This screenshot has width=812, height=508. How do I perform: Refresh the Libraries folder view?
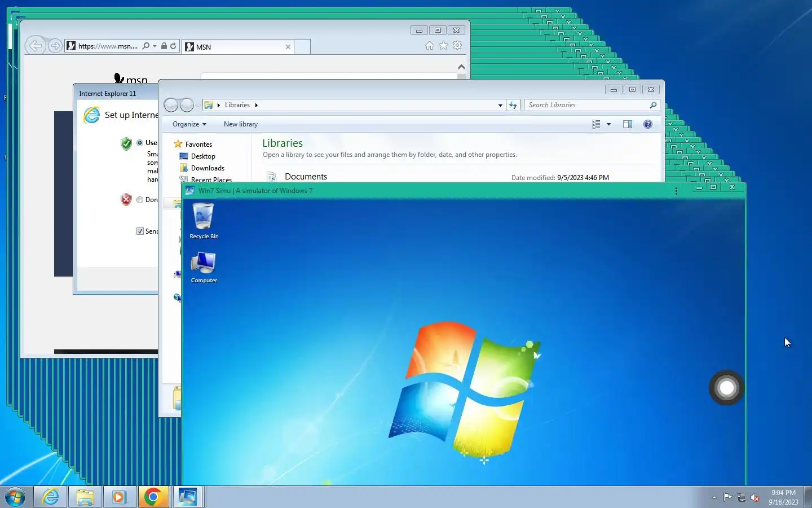(x=513, y=105)
